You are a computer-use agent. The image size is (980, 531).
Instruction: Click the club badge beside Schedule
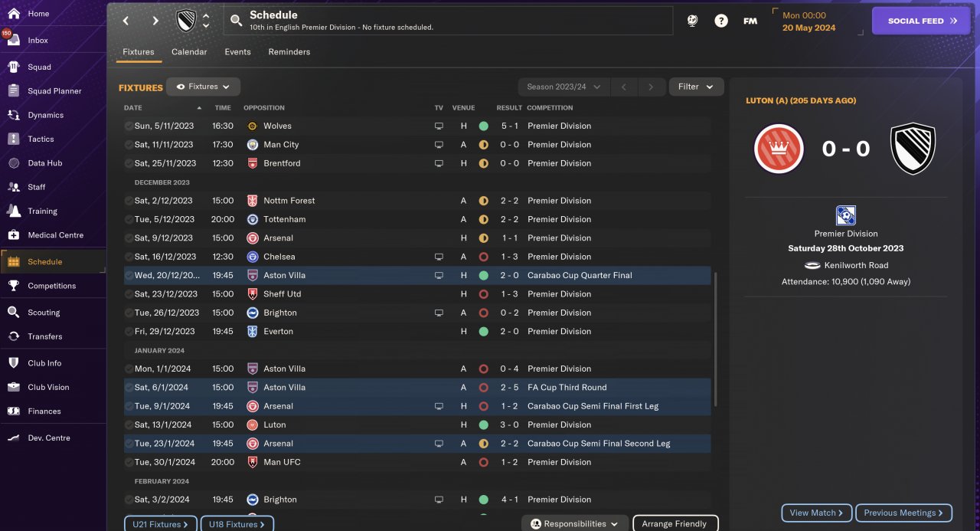click(x=186, y=21)
